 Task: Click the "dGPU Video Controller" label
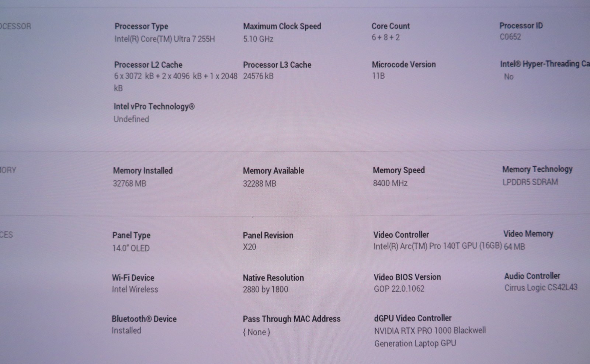pos(413,318)
